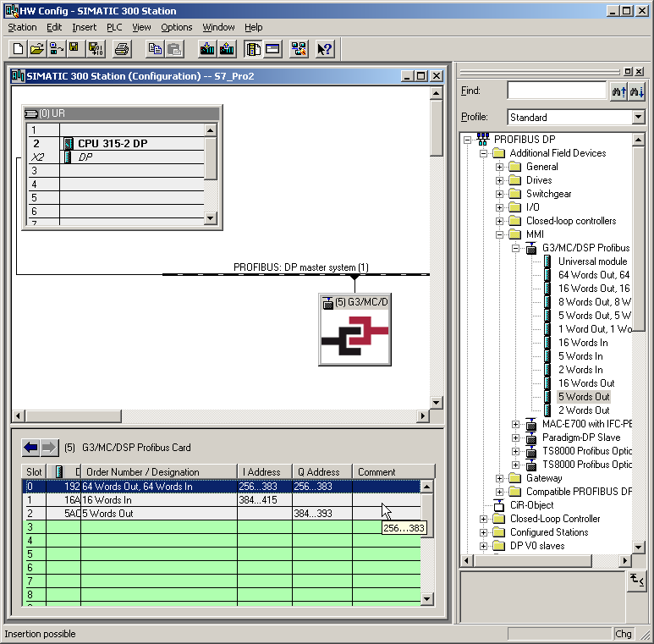Screen dimensions: 654x644
Task: Expand the Closed-loop controllers folder
Action: click(499, 221)
